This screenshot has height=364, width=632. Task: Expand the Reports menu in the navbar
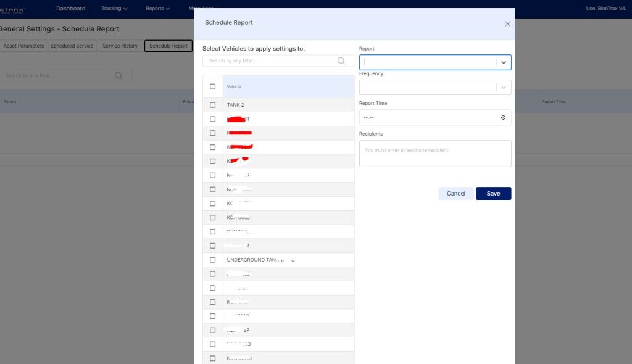158,9
